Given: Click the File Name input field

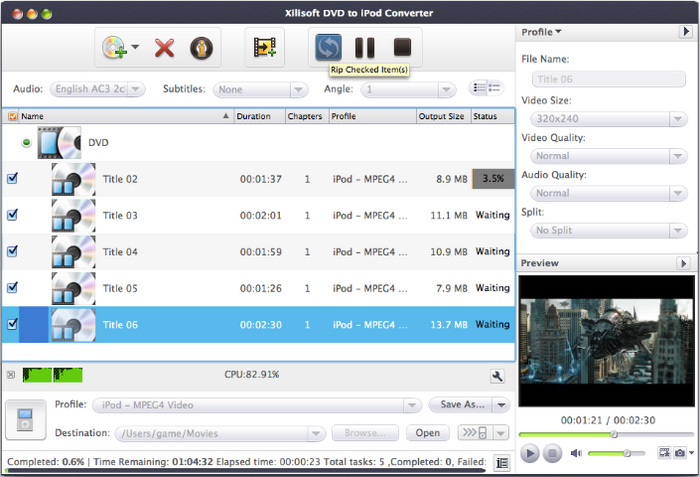Looking at the screenshot, I should pos(608,79).
